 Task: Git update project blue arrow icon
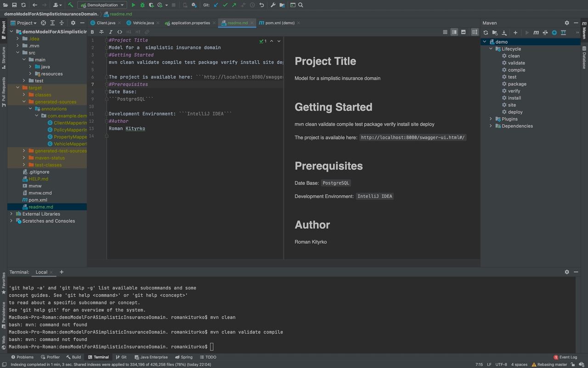click(216, 5)
